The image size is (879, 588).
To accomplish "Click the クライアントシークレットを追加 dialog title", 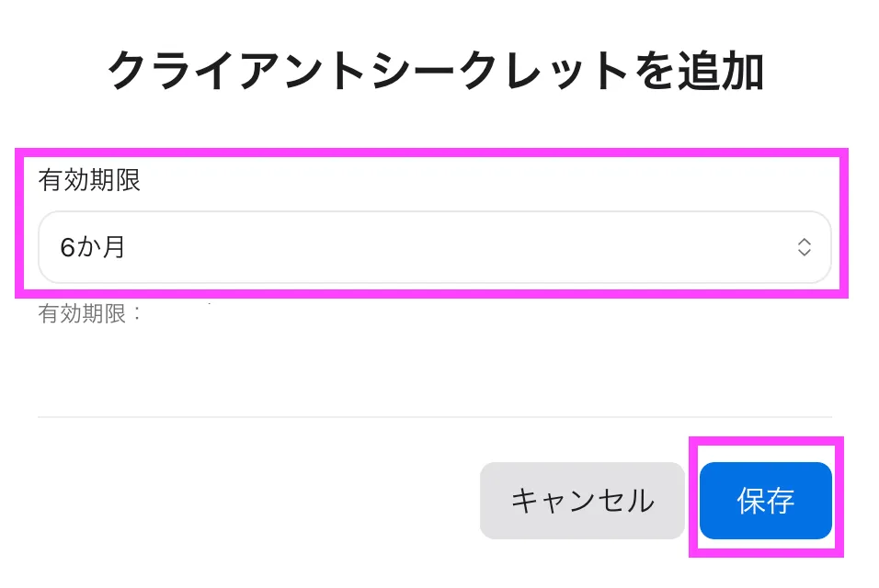I will coord(436,72).
